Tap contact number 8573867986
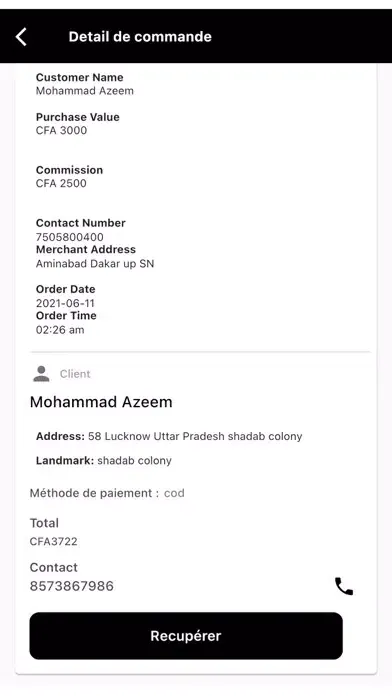The width and height of the screenshot is (392, 696). tap(71, 586)
